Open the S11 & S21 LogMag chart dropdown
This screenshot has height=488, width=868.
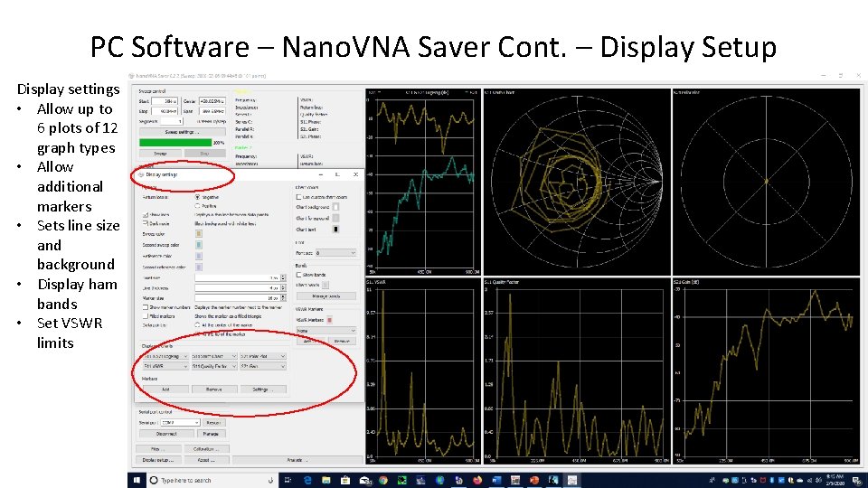coord(165,356)
